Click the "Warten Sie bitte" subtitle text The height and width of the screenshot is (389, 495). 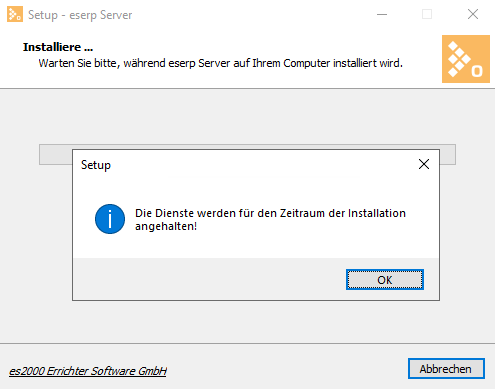[x=220, y=63]
